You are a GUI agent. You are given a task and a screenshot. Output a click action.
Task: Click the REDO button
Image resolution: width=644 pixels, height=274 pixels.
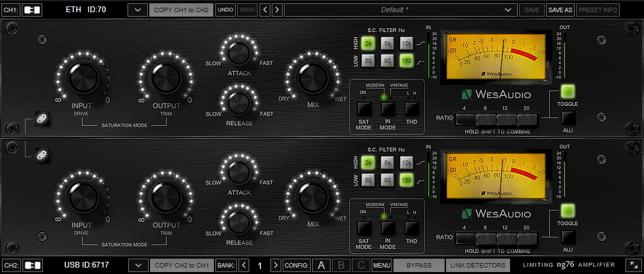(x=247, y=10)
